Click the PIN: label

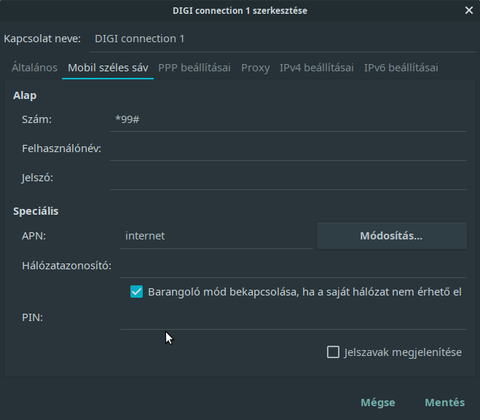(32, 317)
